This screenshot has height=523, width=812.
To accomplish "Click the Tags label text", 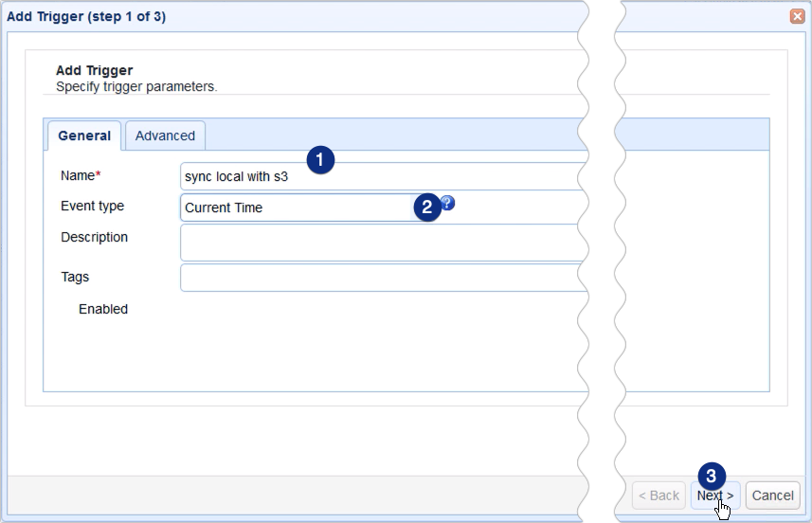I will coord(75,277).
